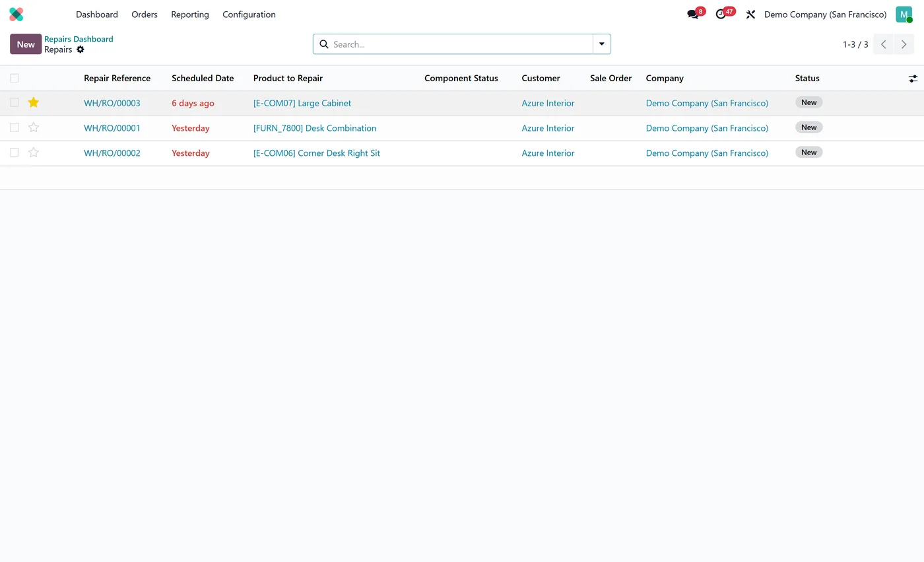Star repair WH/RO/00002 as favorite
Viewport: 924px width, 562px height.
34,153
